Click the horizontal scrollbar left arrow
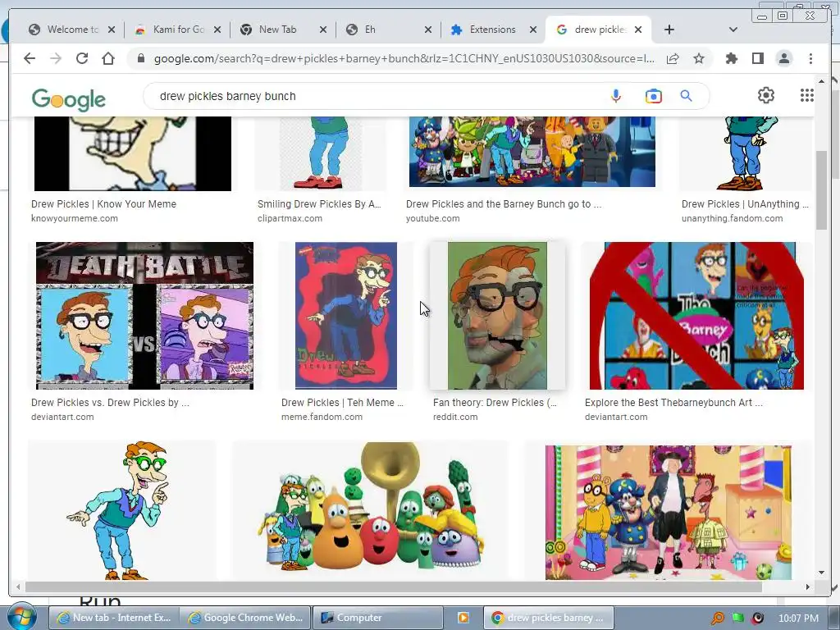This screenshot has height=630, width=840. (18, 587)
